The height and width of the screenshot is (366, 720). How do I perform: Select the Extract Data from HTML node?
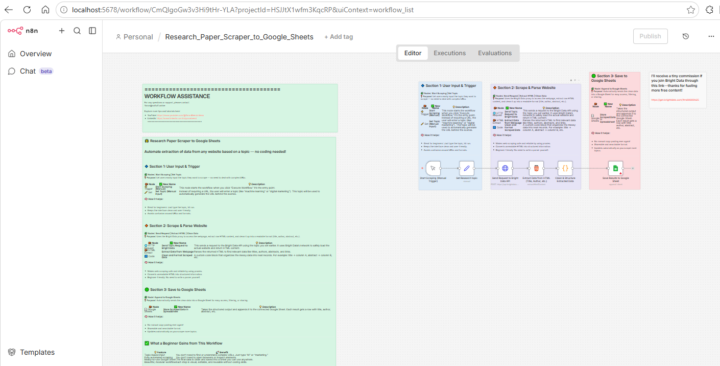coord(536,168)
